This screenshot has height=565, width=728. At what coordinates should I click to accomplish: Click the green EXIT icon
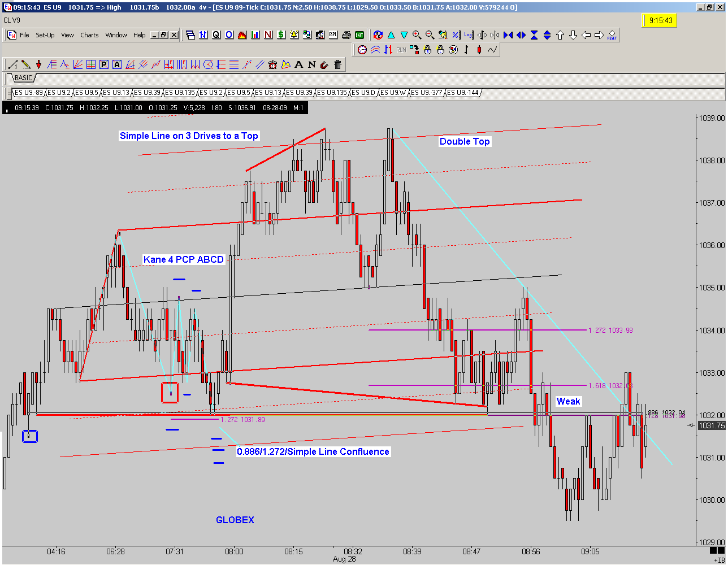click(359, 35)
